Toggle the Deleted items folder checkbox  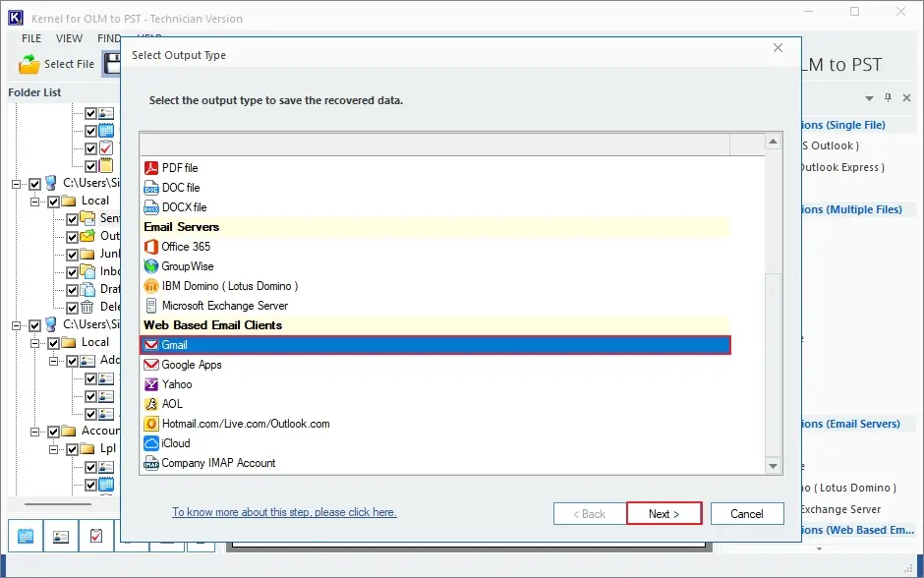[x=73, y=308]
